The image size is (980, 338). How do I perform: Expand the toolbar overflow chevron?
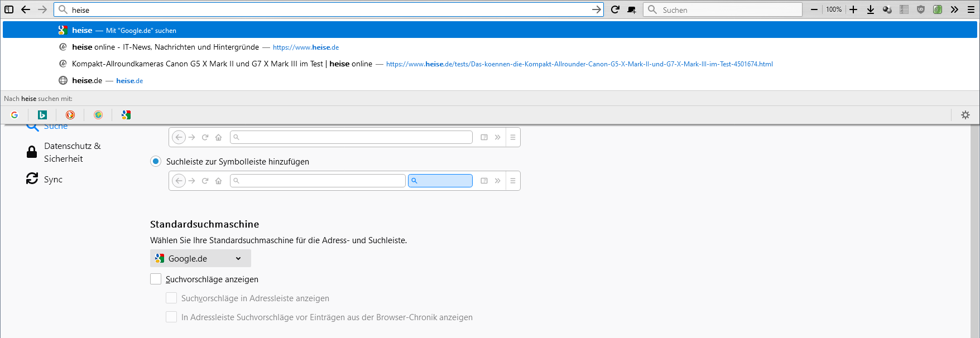click(954, 9)
